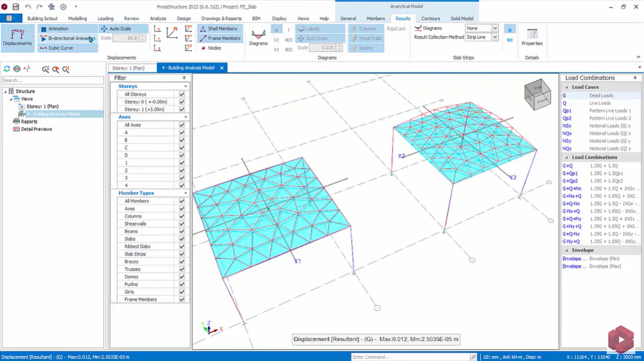Select the RX rotation icon

[188, 29]
